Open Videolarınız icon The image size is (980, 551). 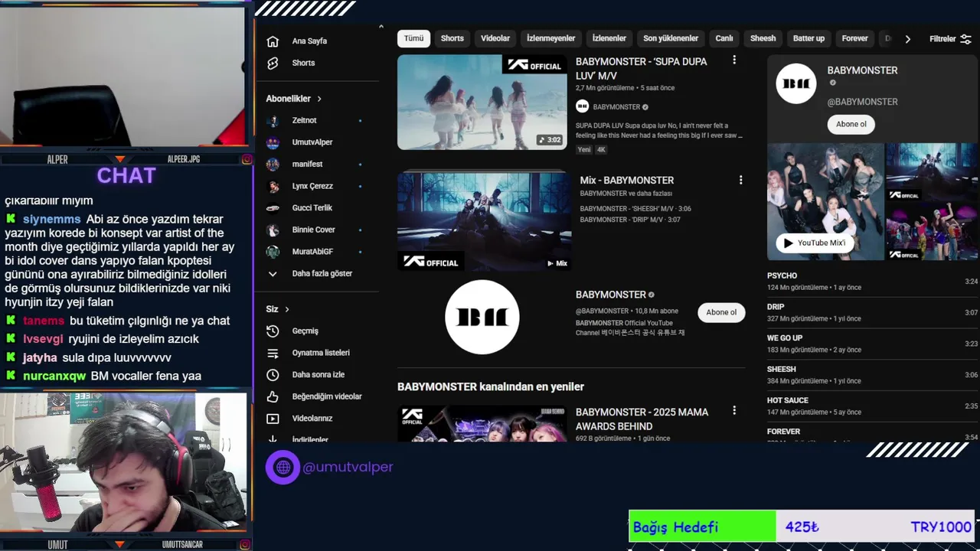point(273,419)
